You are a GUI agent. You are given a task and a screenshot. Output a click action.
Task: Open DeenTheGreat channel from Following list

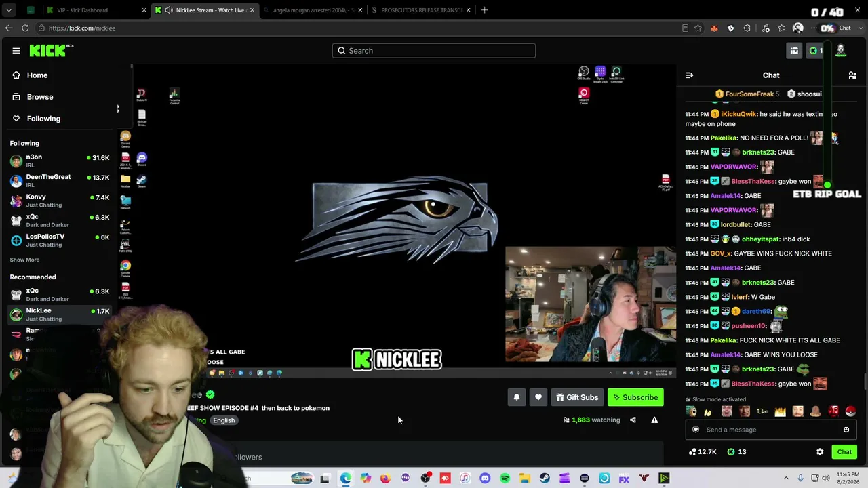[x=60, y=180]
